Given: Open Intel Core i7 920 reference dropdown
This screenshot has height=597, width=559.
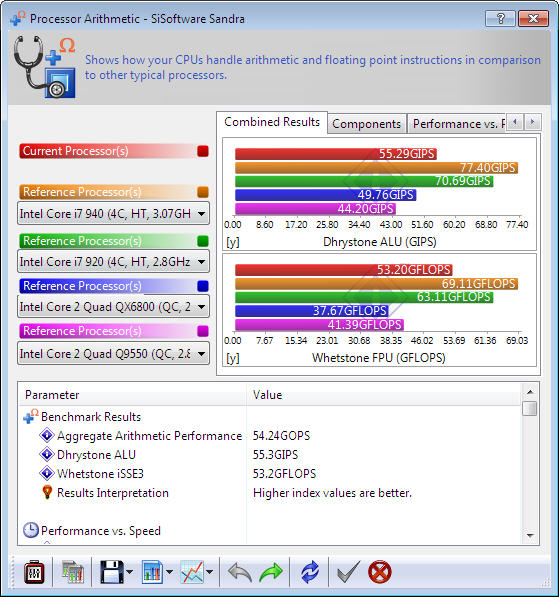Looking at the screenshot, I should coord(113,262).
